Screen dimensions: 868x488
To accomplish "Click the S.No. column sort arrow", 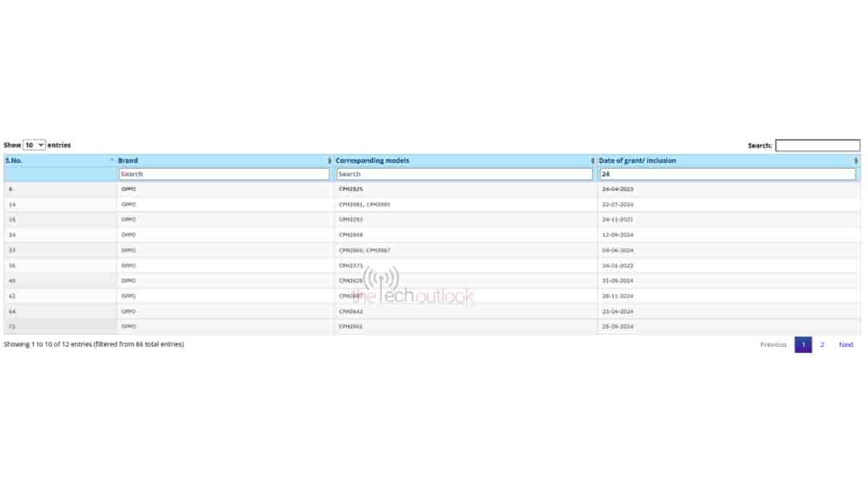I will coord(112,160).
